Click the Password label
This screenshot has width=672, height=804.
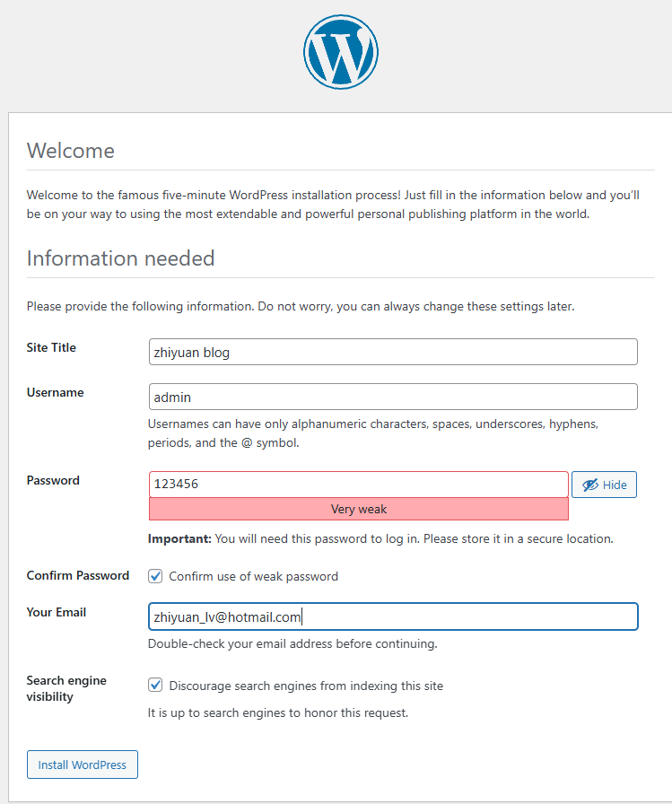(53, 480)
